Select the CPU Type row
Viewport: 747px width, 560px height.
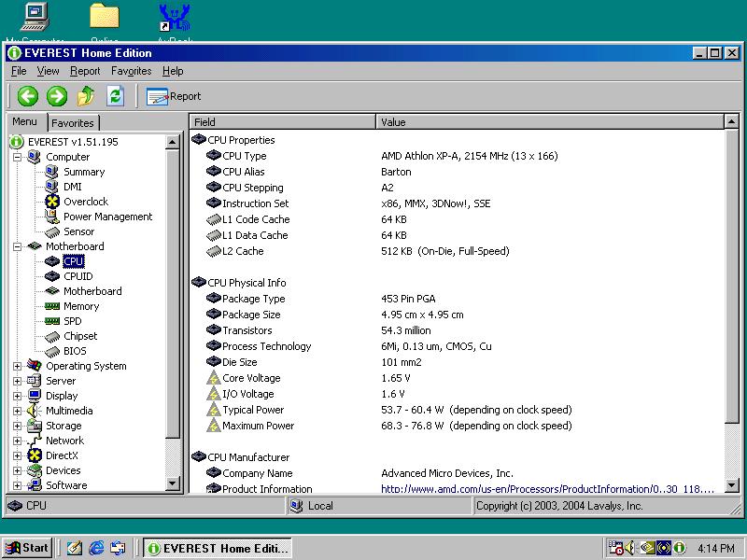[458, 156]
